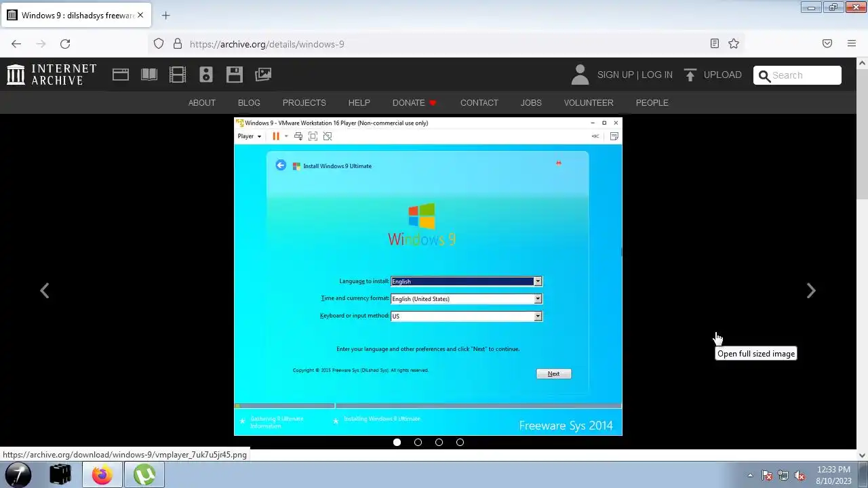Open the BLOG navigation item
The image size is (868, 488).
(249, 102)
